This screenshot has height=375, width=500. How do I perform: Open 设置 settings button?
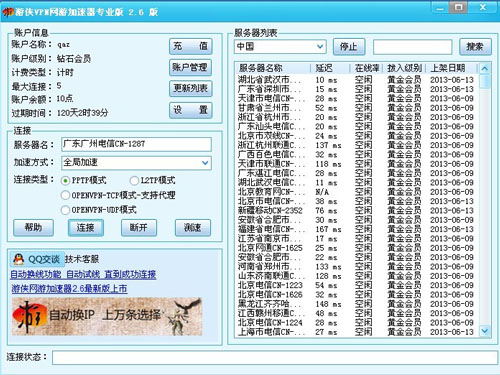coord(191,110)
